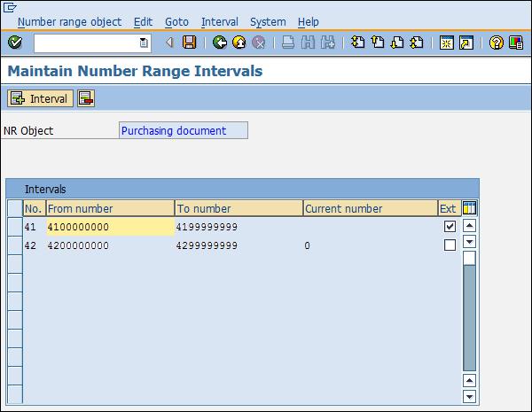Click the To number cell 4199999999

239,227
